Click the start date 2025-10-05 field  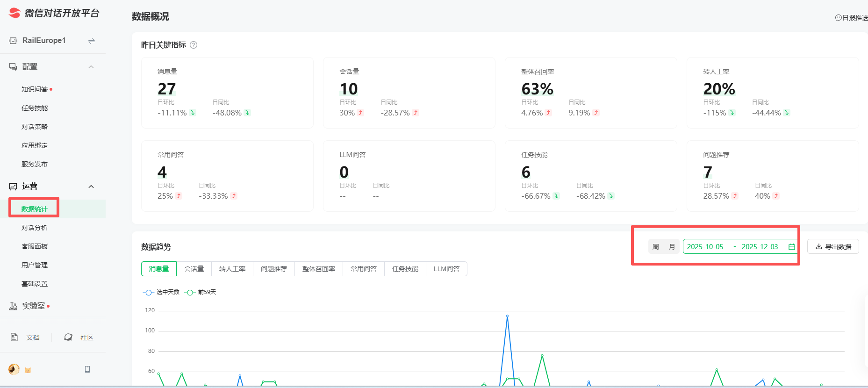tap(705, 247)
